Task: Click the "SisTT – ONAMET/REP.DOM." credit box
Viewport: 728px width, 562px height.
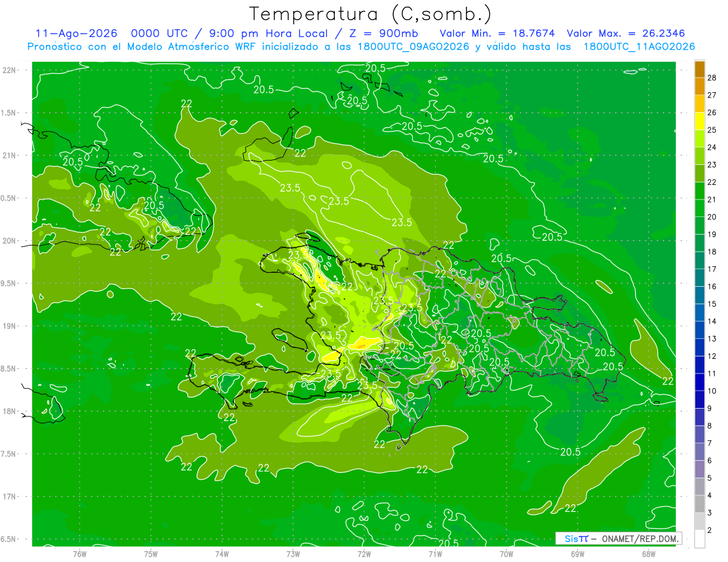Action: pyautogui.click(x=618, y=538)
